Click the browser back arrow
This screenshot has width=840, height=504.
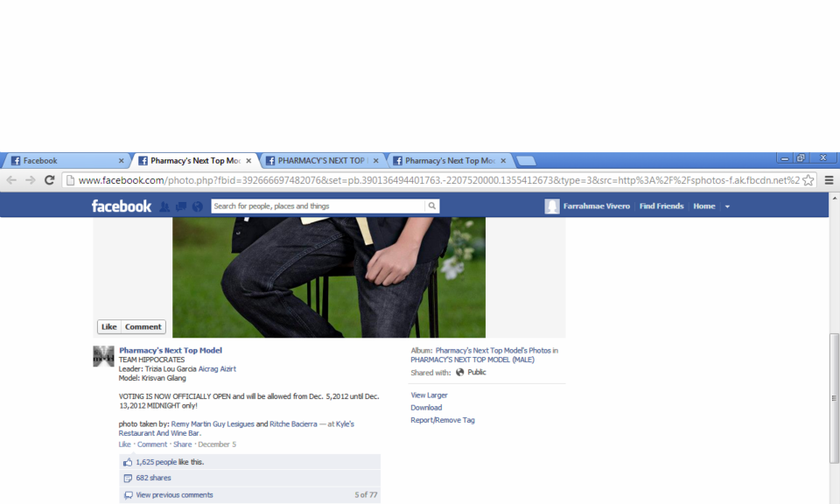(11, 180)
